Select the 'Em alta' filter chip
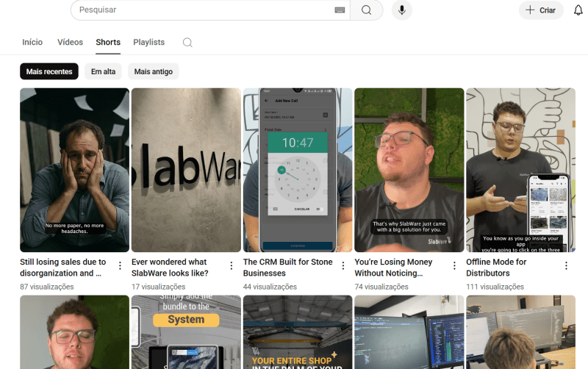 [x=103, y=71]
